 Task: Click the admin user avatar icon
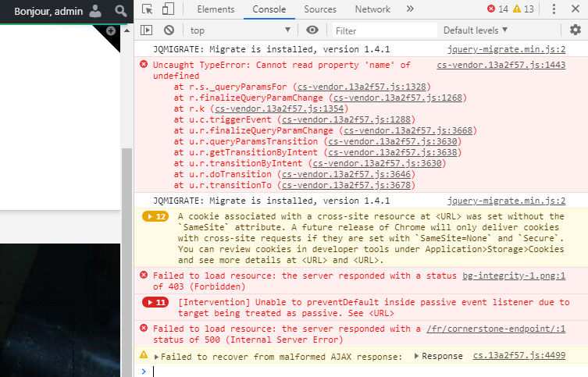pos(95,11)
